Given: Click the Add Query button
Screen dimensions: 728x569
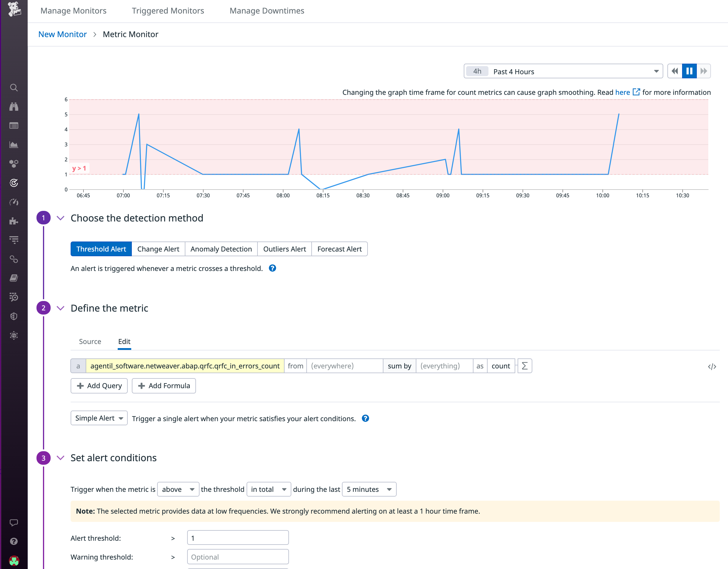Looking at the screenshot, I should pyautogui.click(x=99, y=386).
